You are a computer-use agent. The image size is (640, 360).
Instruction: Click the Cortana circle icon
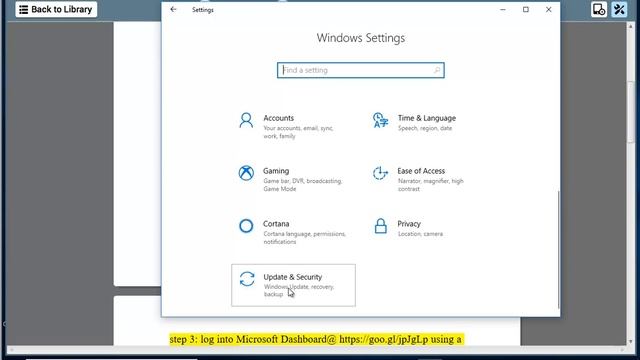(x=246, y=226)
